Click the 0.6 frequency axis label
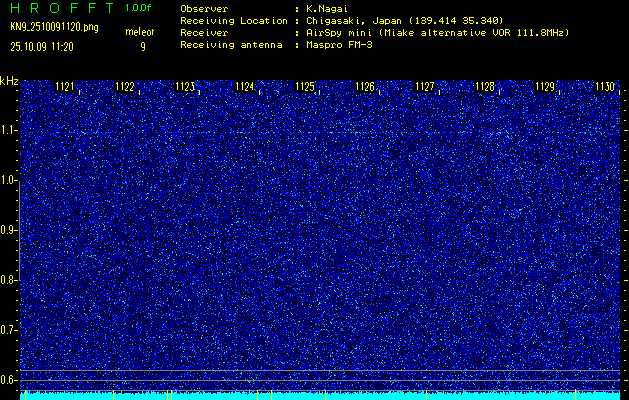The height and width of the screenshot is (400, 629). pyautogui.click(x=9, y=379)
